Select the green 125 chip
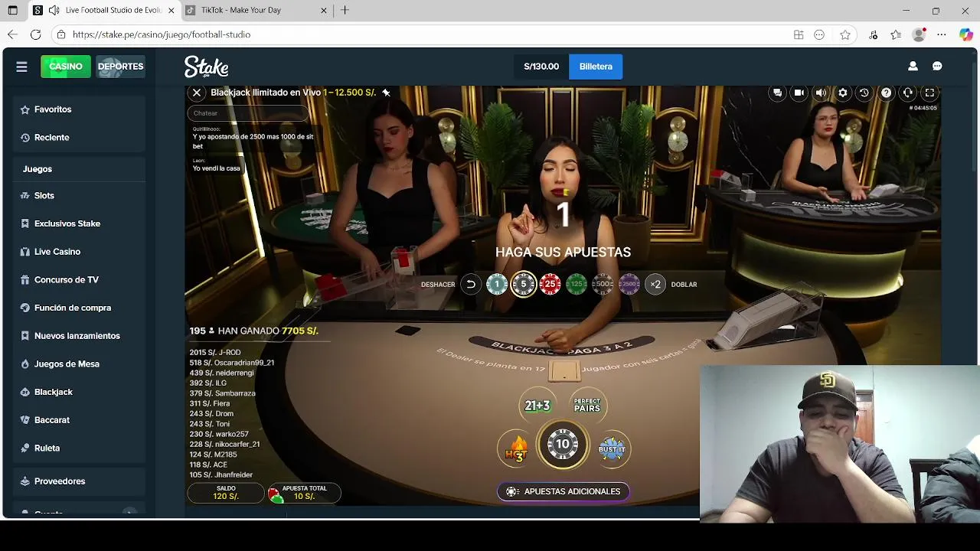Image resolution: width=980 pixels, height=551 pixels. tap(577, 285)
